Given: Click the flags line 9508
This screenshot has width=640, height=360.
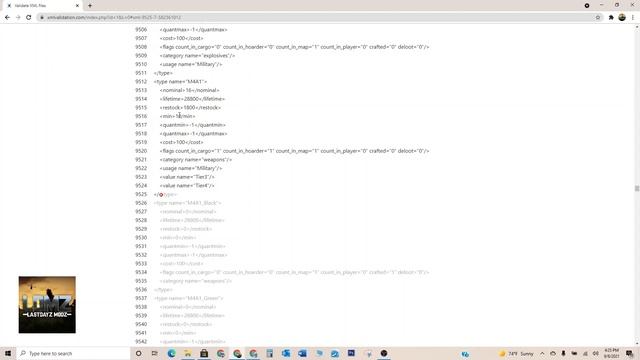Looking at the screenshot, I should 294,47.
